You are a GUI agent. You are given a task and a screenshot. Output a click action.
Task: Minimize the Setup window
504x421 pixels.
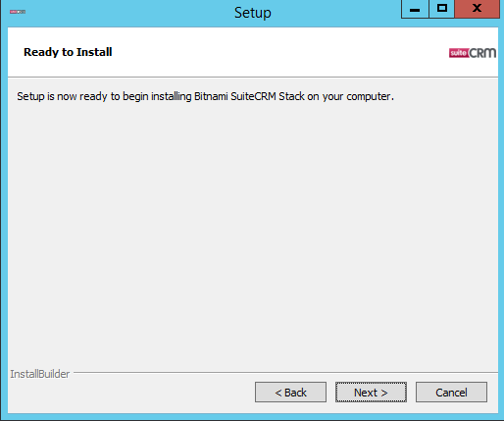(x=415, y=9)
